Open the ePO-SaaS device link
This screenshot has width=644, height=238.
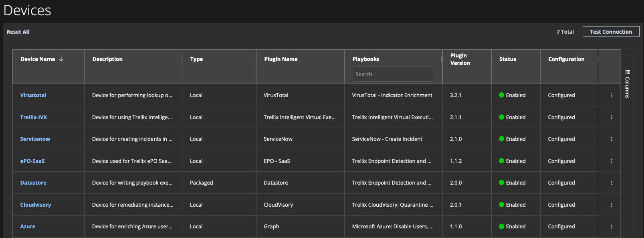pos(32,161)
